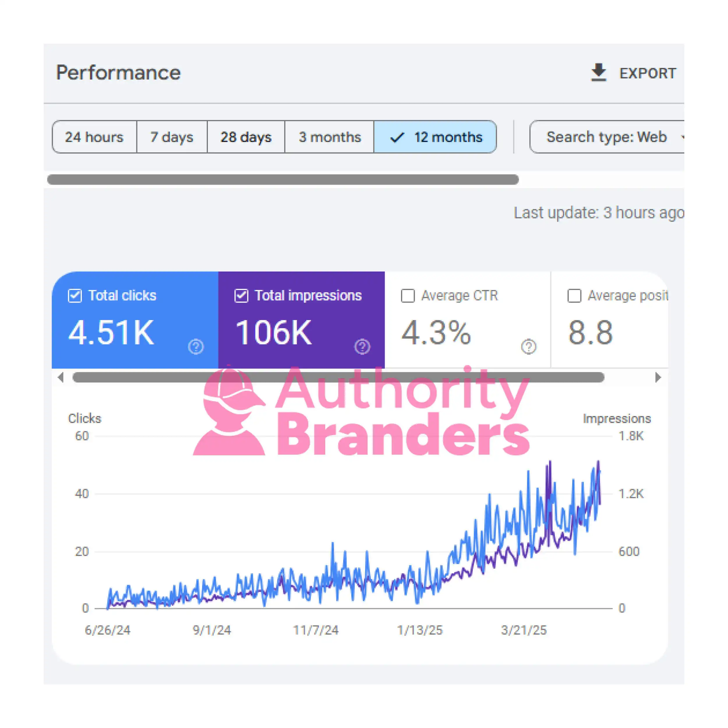Click the 600 impressions axis value
728x728 pixels.
coord(629,552)
